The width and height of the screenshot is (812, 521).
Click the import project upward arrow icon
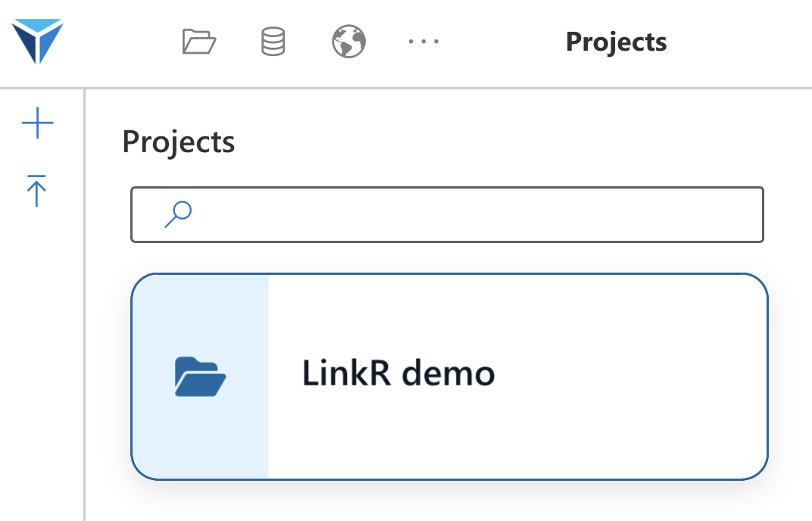(x=36, y=191)
